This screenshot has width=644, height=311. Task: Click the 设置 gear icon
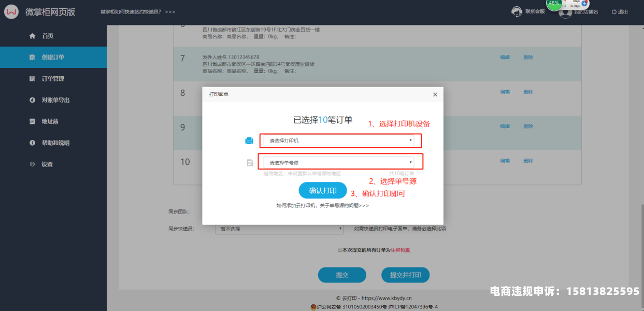(x=32, y=164)
